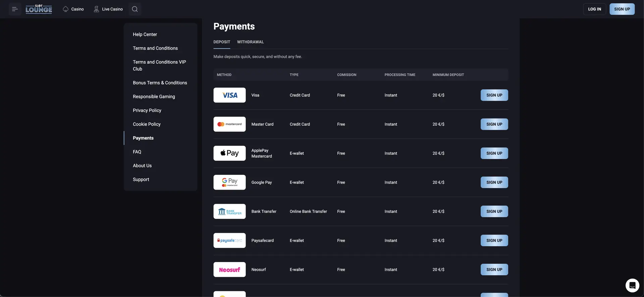The width and height of the screenshot is (644, 297).
Task: Click the Bank Transfer logo
Action: click(x=229, y=211)
